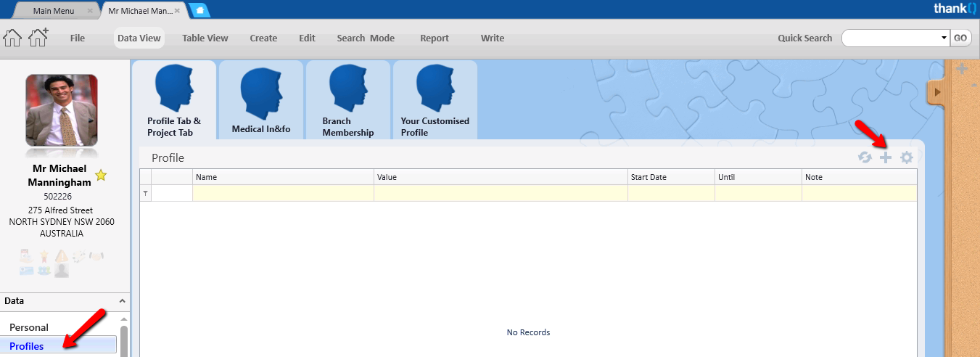This screenshot has height=357, width=980.
Task: Click the faded group-of-people icon
Action: pos(44,271)
